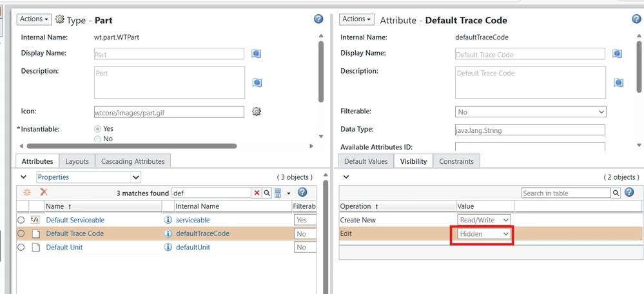Switch to the Attributes tab
Screen dimensions: 644x294
pos(37,161)
